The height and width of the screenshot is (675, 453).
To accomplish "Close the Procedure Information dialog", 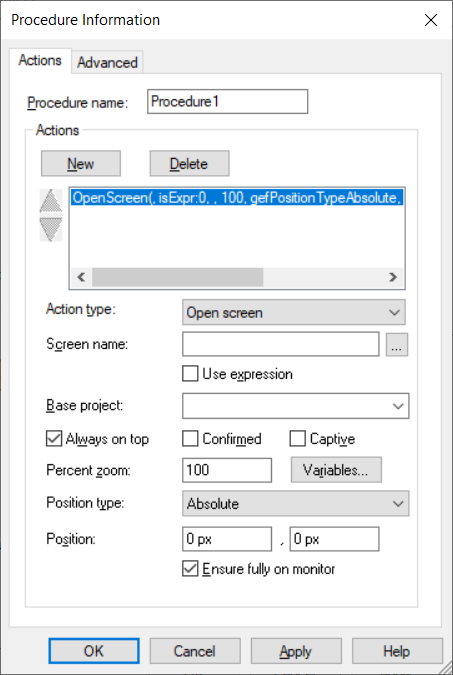I will 431,20.
